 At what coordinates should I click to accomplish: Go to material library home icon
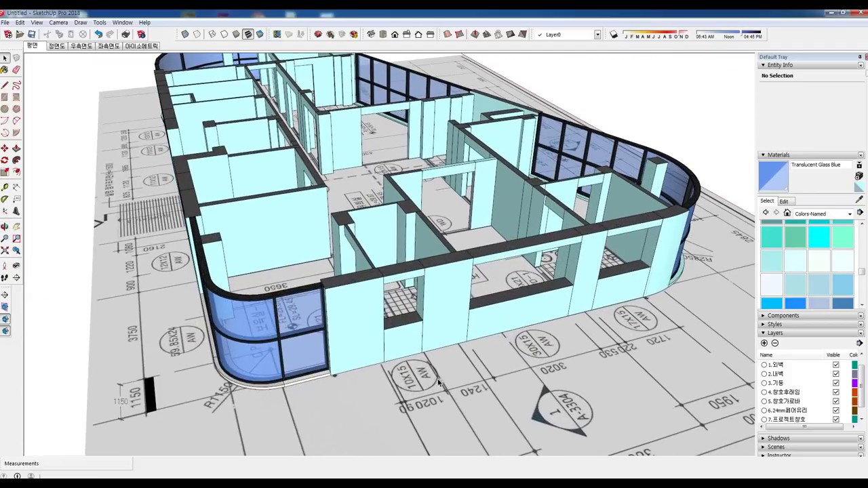pyautogui.click(x=787, y=213)
